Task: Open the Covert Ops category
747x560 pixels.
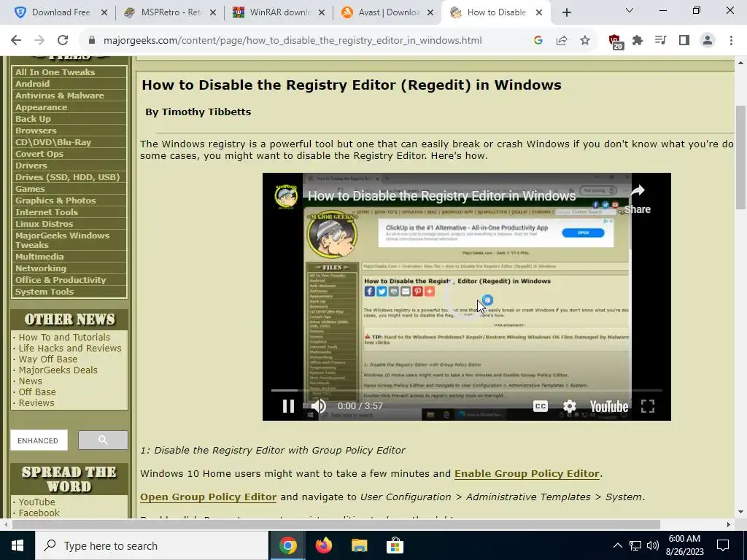Action: (x=39, y=154)
